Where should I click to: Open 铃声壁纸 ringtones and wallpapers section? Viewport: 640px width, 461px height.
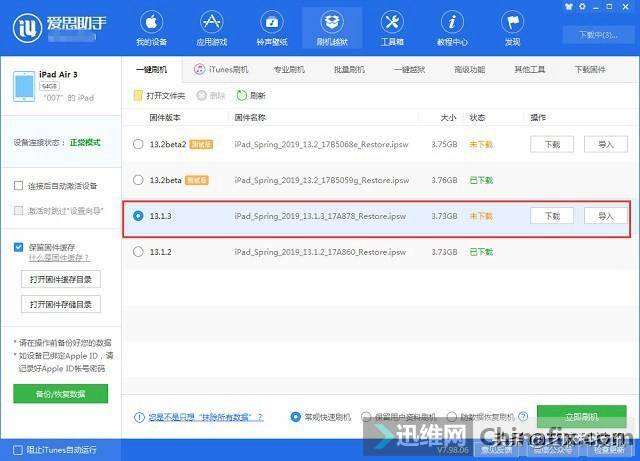tap(272, 28)
